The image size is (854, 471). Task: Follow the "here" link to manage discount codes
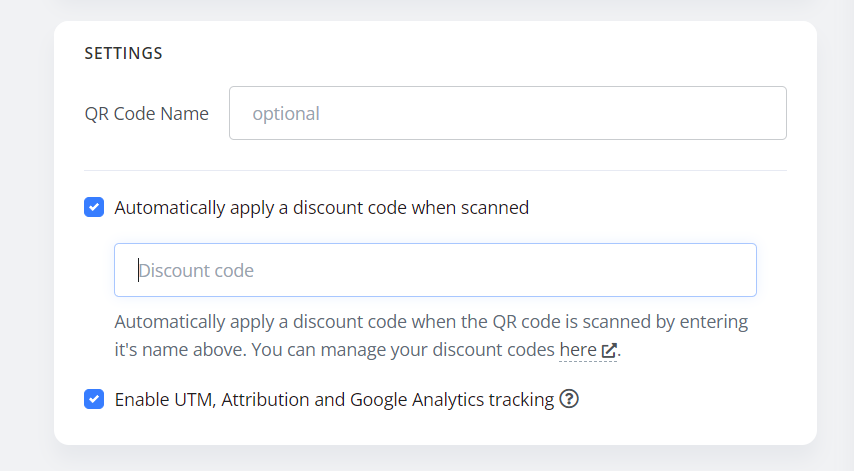[x=578, y=350]
